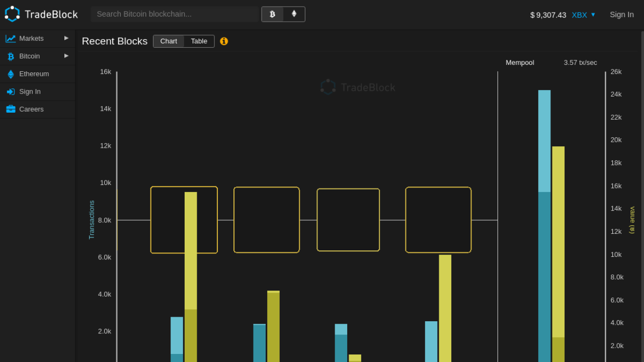
Task: Switch search to the Ethereum blockchain icon
Action: (x=294, y=14)
